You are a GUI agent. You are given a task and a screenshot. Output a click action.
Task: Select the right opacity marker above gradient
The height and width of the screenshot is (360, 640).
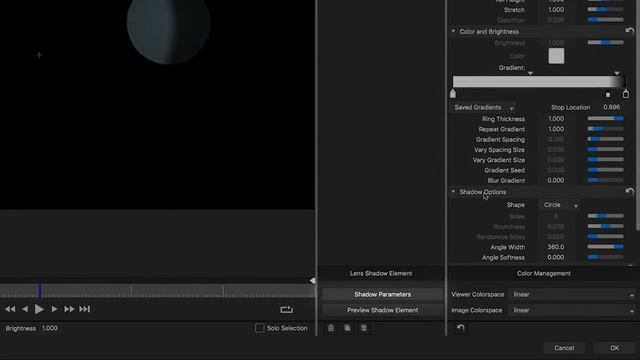[x=617, y=73]
